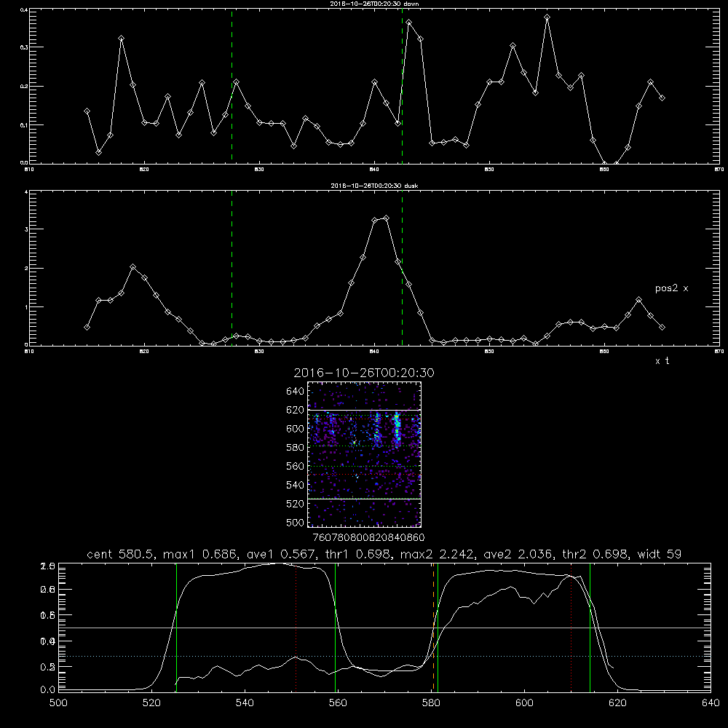Viewport: 728px width, 728px height.
Task: Click heatmap y-axis label 500
Action: tap(296, 522)
